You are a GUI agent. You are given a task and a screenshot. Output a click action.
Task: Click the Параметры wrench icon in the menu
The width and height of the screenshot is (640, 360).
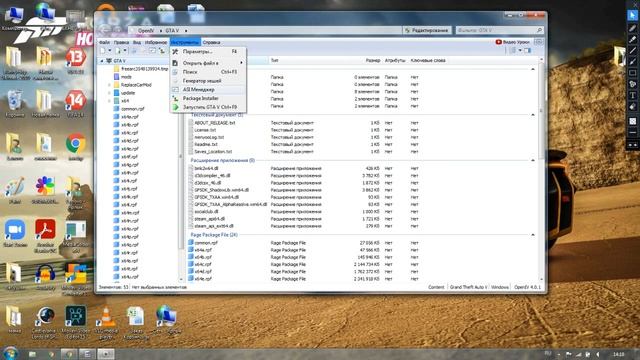[x=175, y=52]
